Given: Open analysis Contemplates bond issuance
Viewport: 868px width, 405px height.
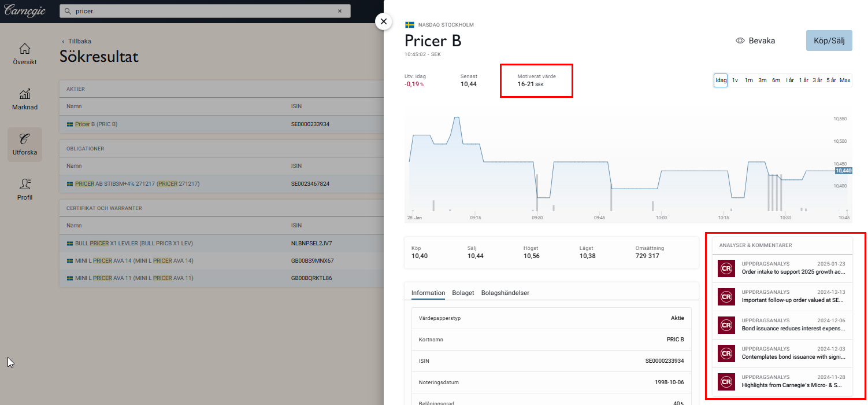Looking at the screenshot, I should click(x=793, y=357).
